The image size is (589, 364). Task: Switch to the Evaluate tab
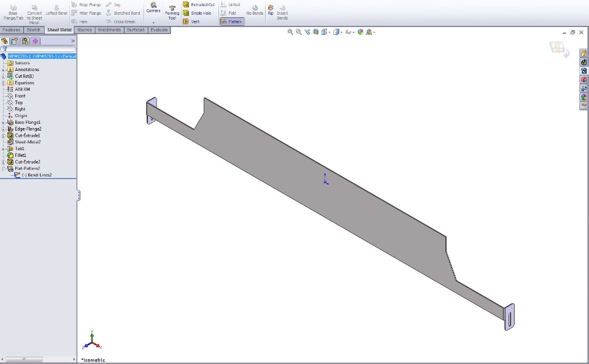point(160,30)
